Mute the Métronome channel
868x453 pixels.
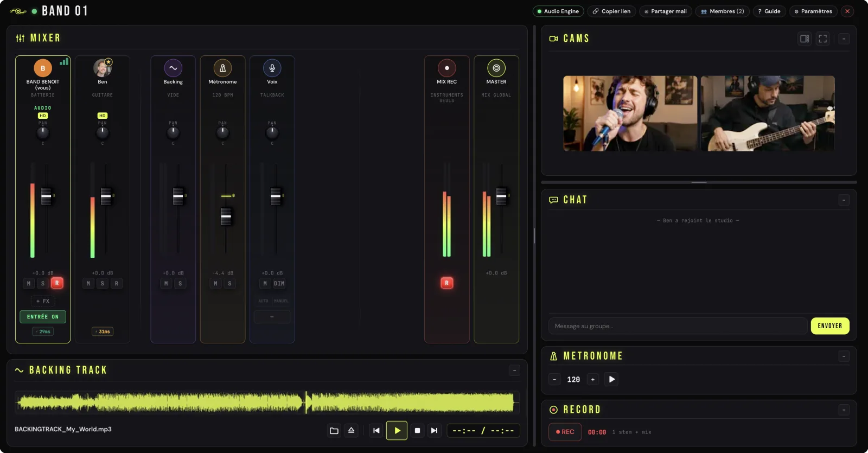coord(215,283)
